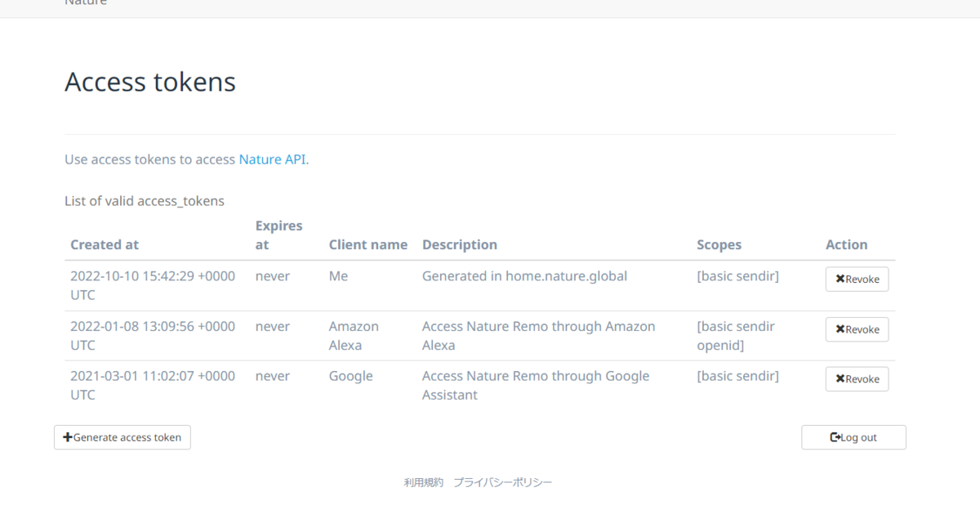The height and width of the screenshot is (519, 980).
Task: Select the 'Amazon Alexa' client name cell
Action: point(354,335)
